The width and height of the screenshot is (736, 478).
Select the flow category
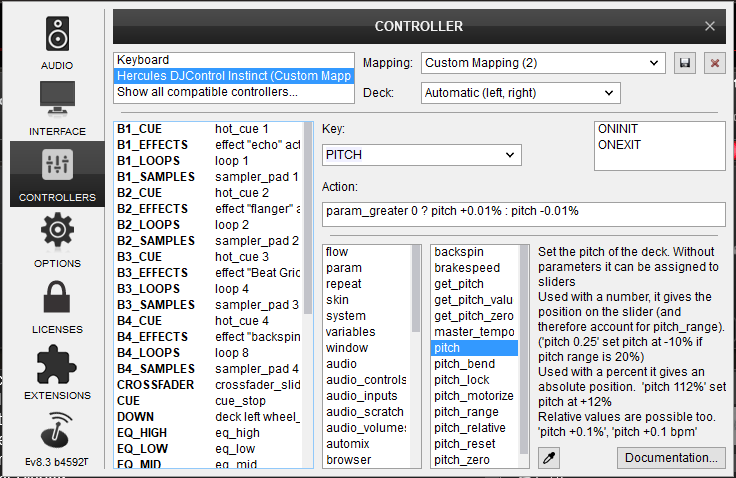point(368,252)
